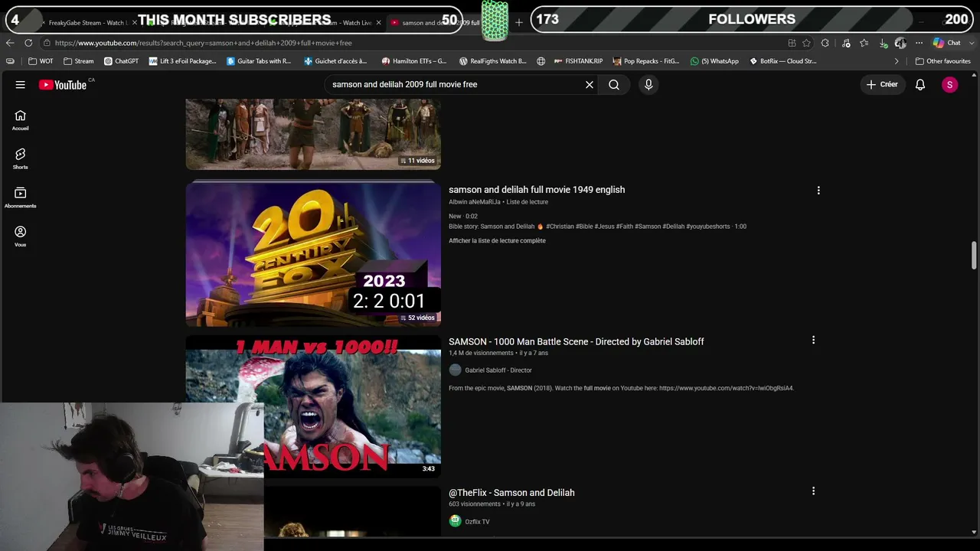Click the magnifier search button
Screen dimensions: 980x551
click(x=614, y=85)
